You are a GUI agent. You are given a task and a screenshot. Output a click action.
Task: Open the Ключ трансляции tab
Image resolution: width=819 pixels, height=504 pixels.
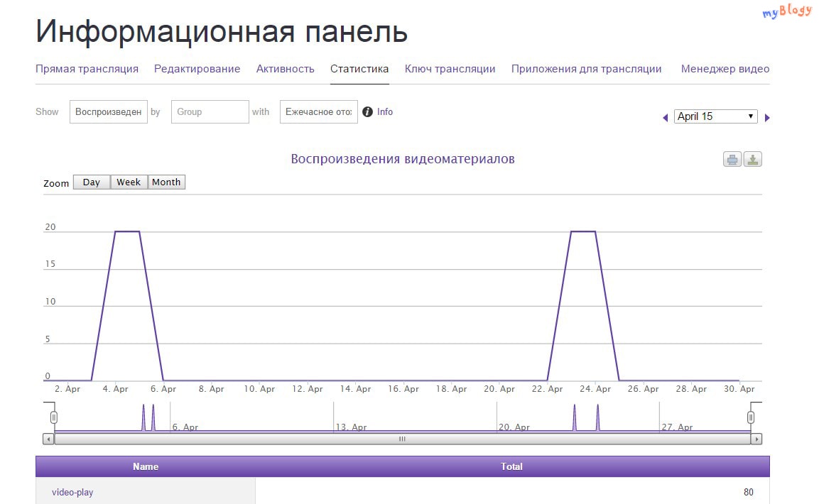(x=450, y=69)
